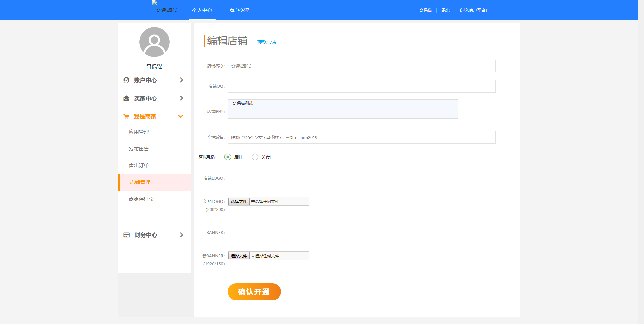Click the 确认开通 button
This screenshot has height=324, width=644.
[254, 292]
